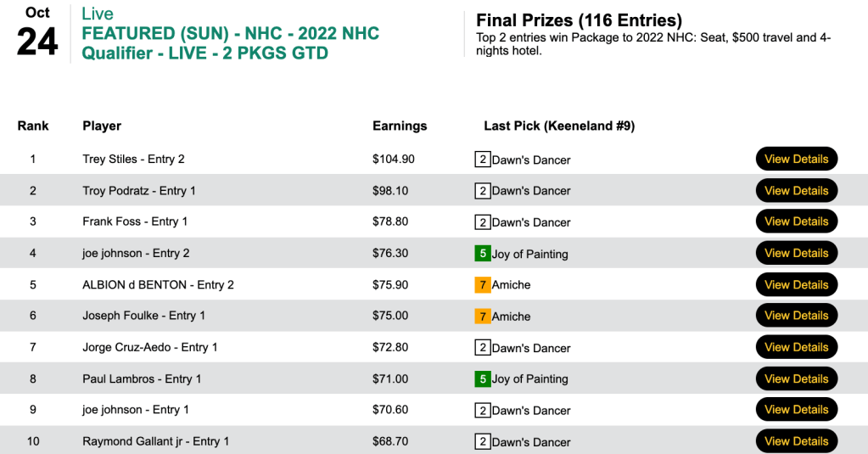Click the number 2 badge beside Trey Stiles' pick

coord(483,160)
